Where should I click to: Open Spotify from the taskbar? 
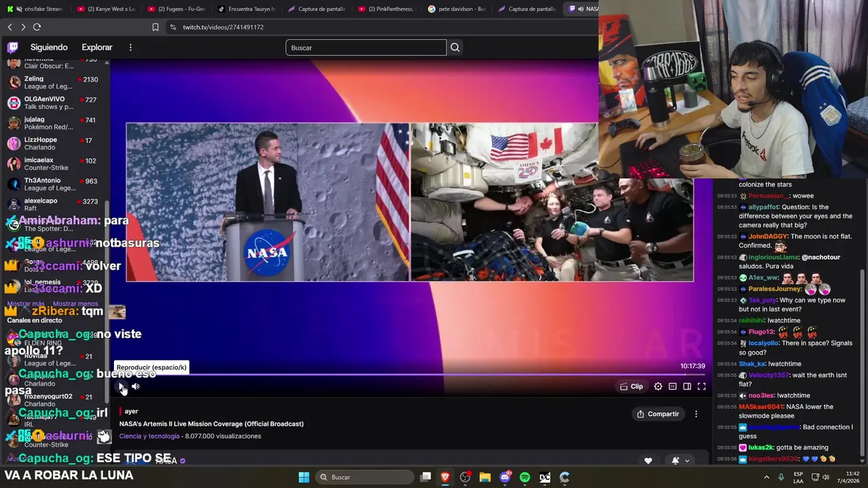pyautogui.click(x=525, y=477)
